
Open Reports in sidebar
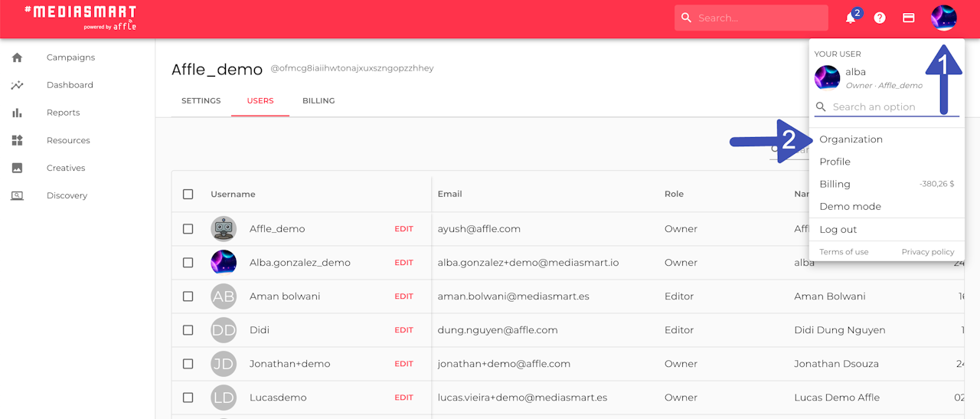pyautogui.click(x=63, y=113)
